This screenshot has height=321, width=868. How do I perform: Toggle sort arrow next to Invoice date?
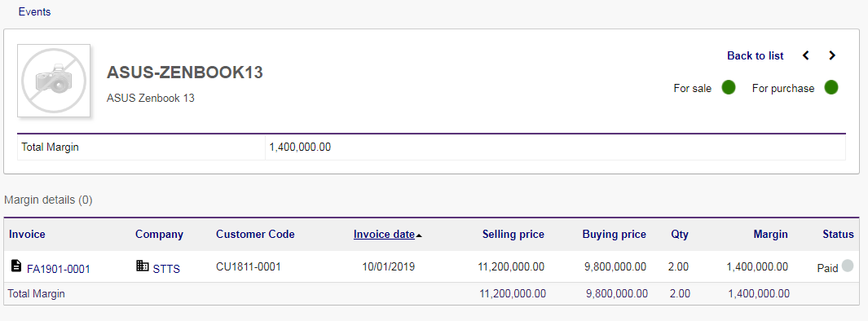click(419, 235)
